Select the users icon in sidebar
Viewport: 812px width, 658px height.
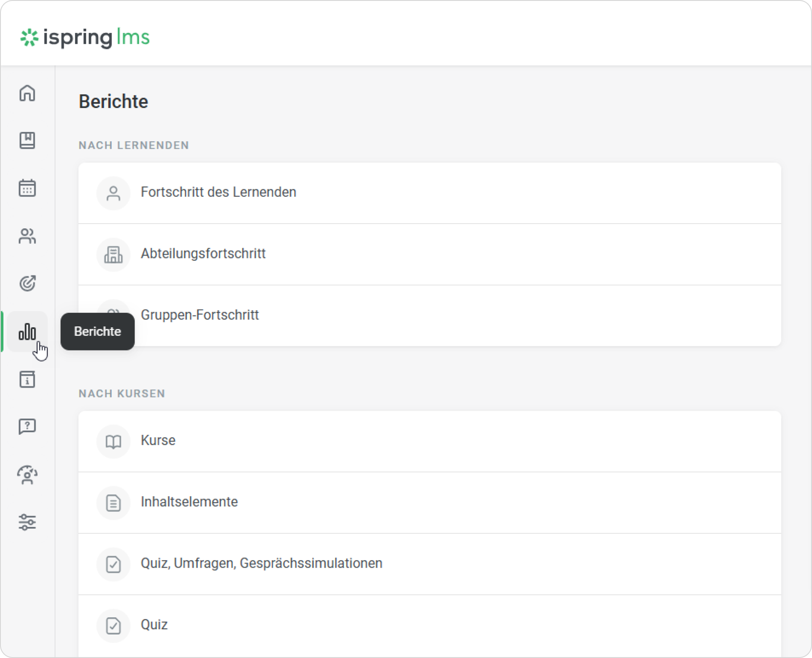(x=27, y=236)
